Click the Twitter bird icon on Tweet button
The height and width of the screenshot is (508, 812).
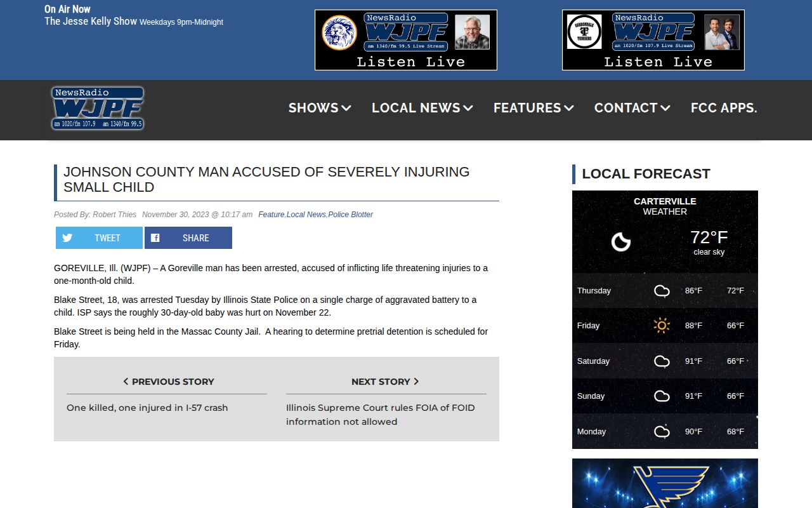pos(67,238)
